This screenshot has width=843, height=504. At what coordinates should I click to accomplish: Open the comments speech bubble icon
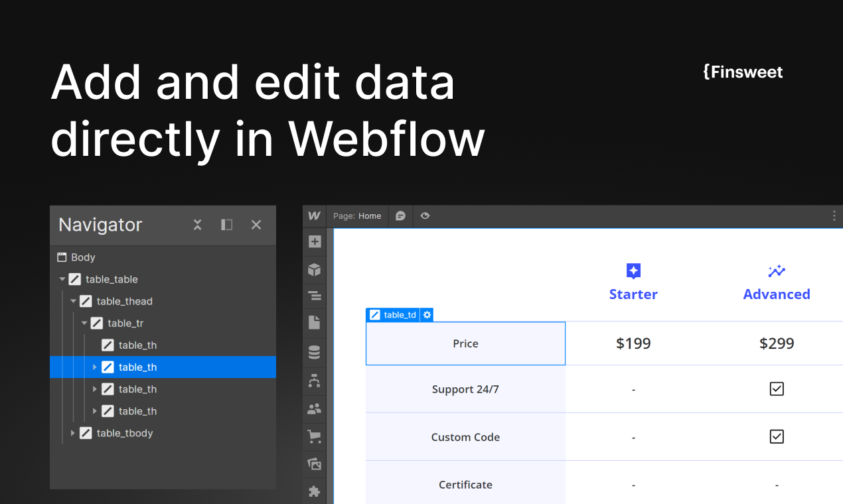[x=400, y=216]
